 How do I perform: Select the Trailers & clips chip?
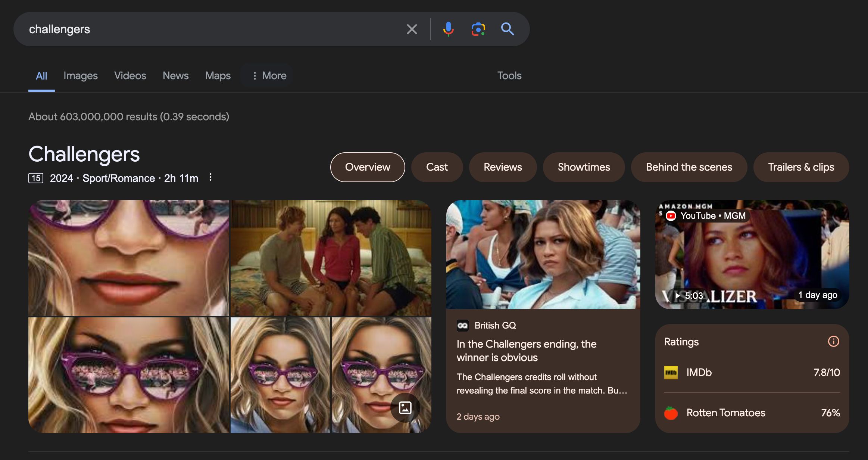[801, 167]
